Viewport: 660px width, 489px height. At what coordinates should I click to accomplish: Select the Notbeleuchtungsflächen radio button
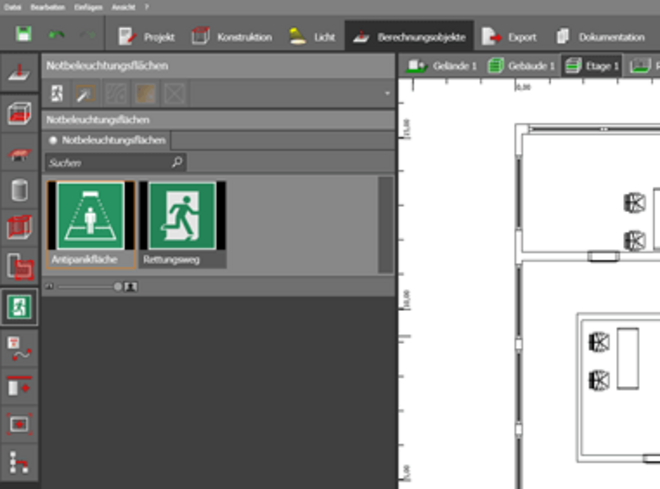coord(53,140)
